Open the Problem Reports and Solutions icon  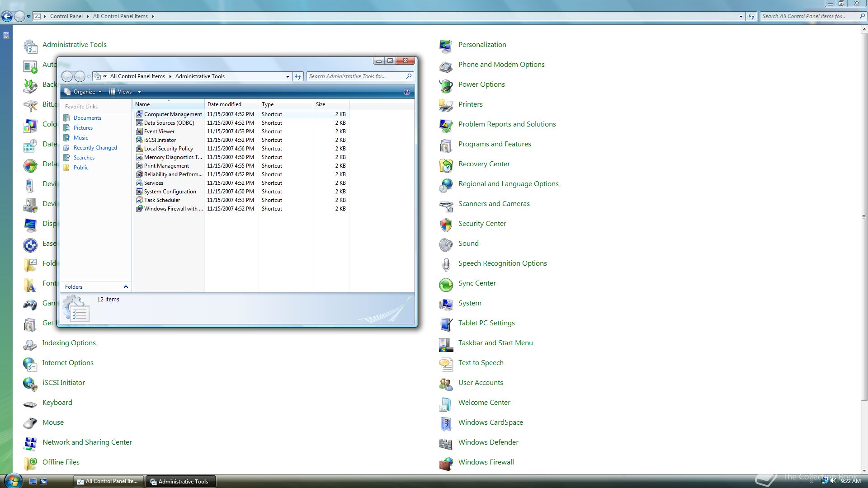point(446,125)
